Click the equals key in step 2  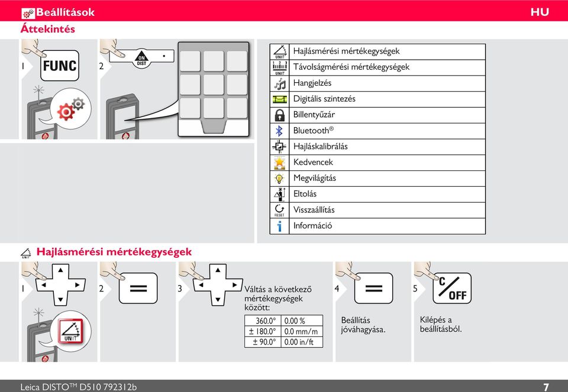pos(138,288)
